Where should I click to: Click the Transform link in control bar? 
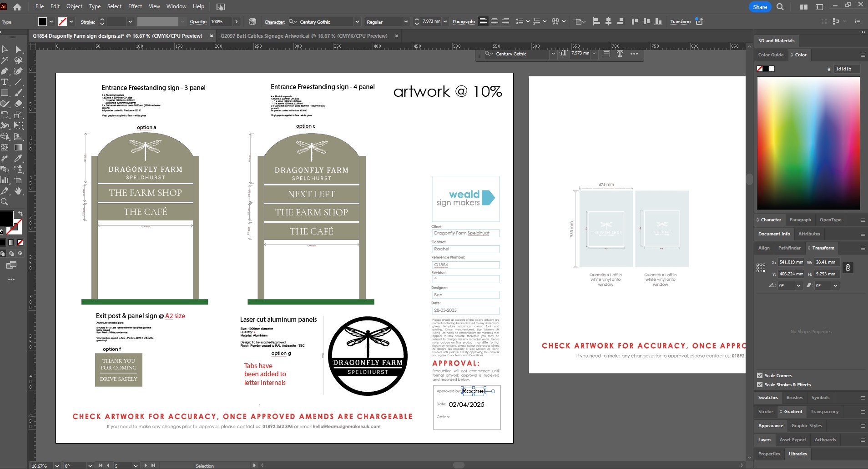click(x=680, y=22)
